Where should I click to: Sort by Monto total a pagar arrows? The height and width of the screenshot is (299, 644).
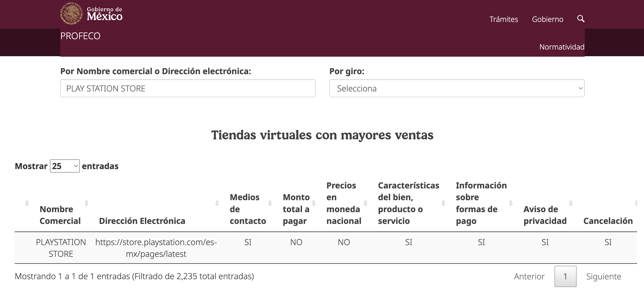tap(314, 203)
